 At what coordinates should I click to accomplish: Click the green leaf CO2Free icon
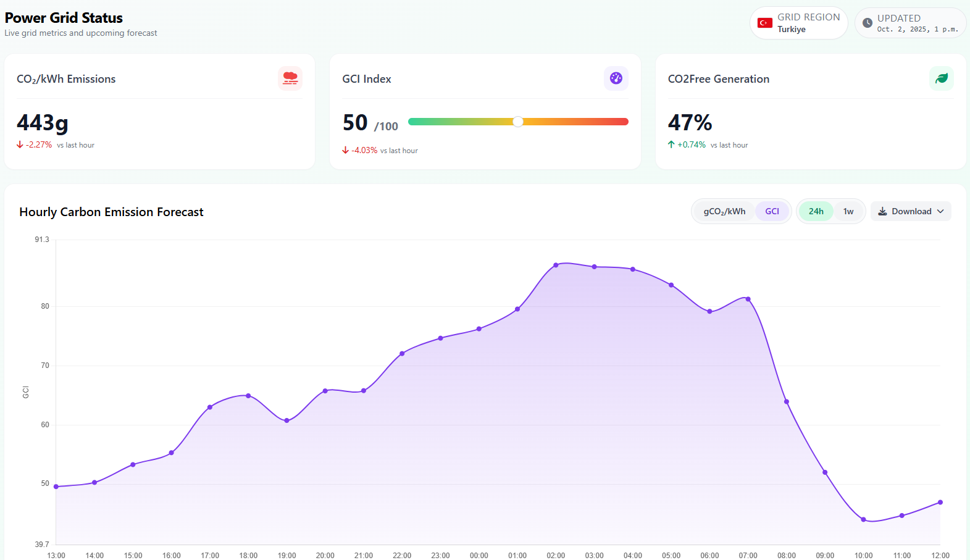coord(941,78)
